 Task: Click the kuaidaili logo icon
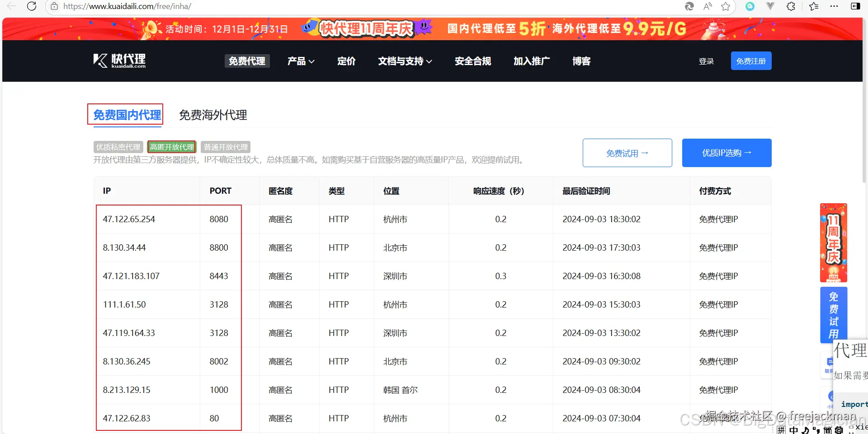99,60
